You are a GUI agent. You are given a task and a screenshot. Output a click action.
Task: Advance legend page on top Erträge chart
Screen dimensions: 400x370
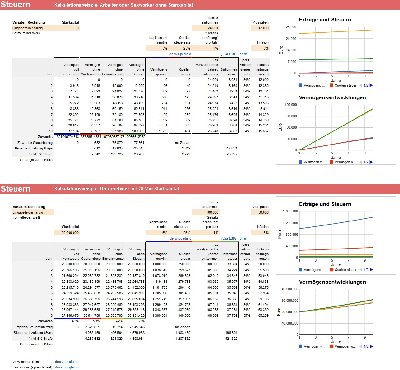pyautogui.click(x=372, y=85)
